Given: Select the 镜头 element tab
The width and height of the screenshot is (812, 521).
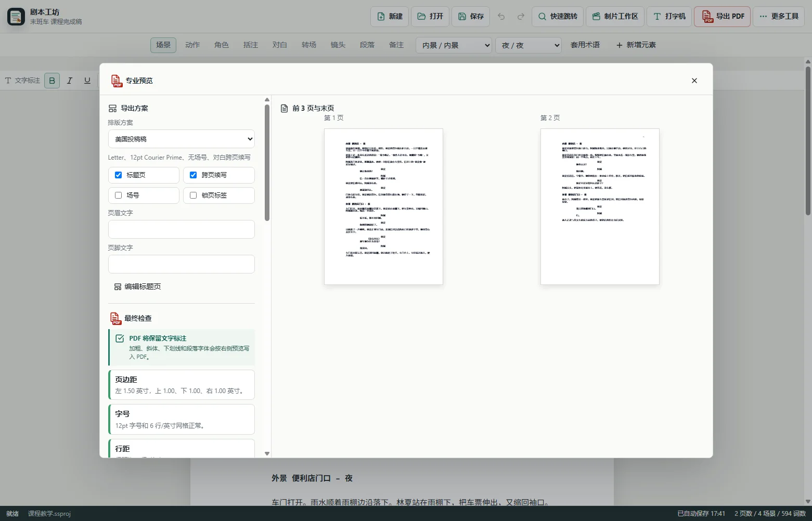Looking at the screenshot, I should coord(338,45).
